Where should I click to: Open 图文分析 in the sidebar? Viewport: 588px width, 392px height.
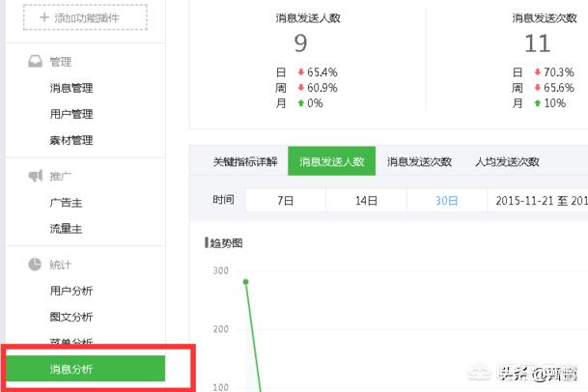tap(71, 317)
